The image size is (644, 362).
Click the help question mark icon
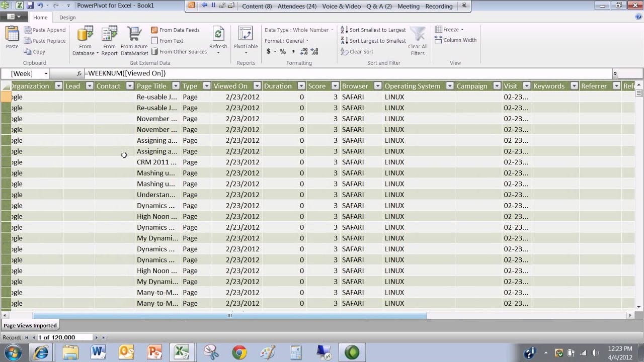[x=638, y=17]
